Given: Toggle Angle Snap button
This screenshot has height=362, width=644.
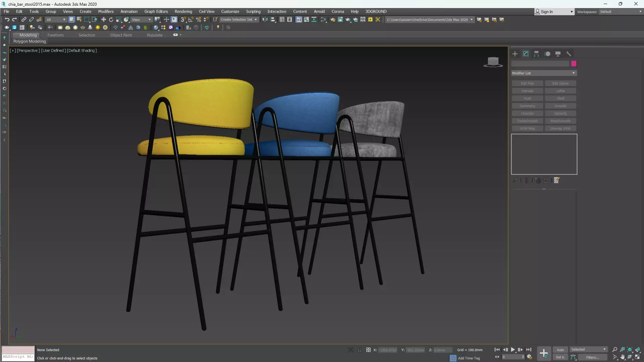Looking at the screenshot, I should coord(191,19).
